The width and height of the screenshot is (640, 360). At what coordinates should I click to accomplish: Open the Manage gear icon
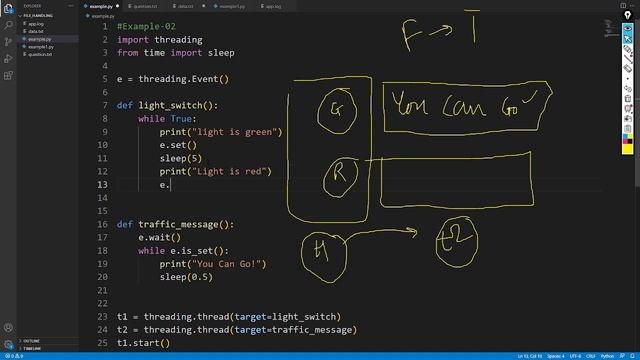[x=8, y=344]
